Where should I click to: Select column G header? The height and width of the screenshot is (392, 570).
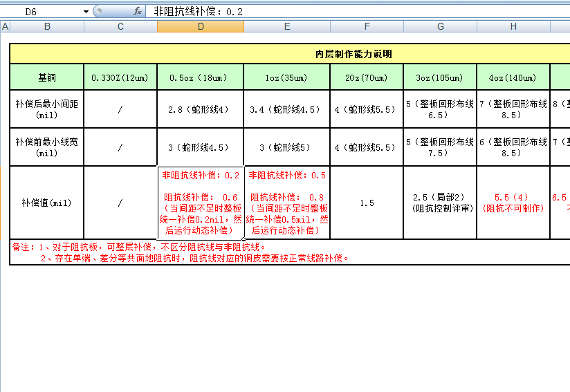pyautogui.click(x=440, y=26)
